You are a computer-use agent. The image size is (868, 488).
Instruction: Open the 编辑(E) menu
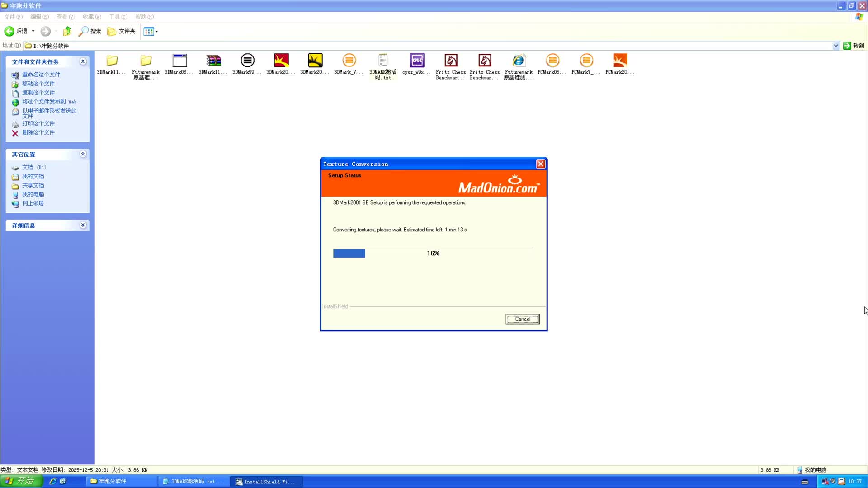tap(39, 17)
